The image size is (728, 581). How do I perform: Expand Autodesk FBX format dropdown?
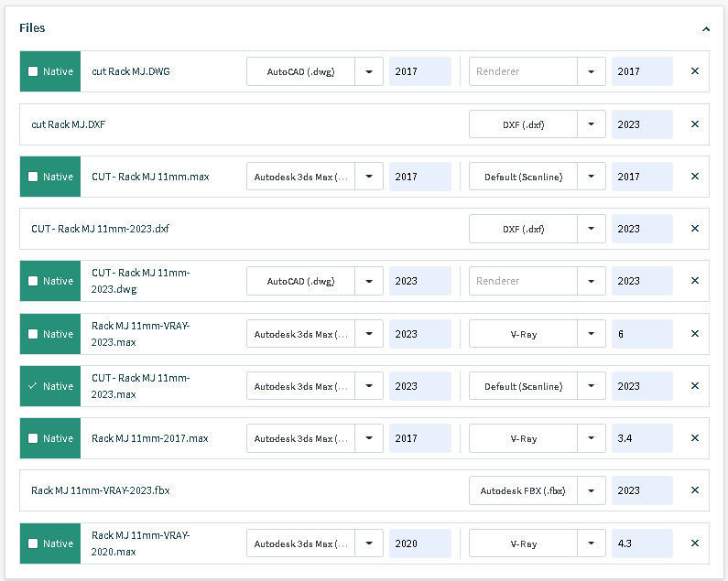click(592, 490)
